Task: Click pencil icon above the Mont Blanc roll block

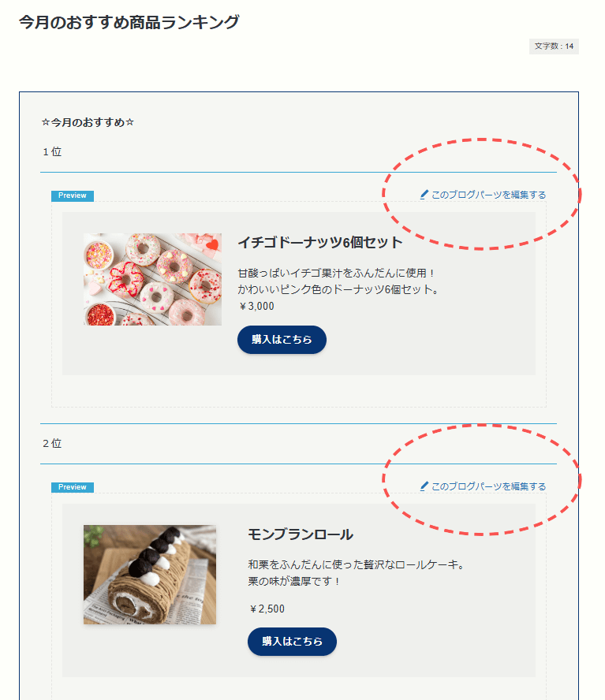Action: [x=424, y=486]
